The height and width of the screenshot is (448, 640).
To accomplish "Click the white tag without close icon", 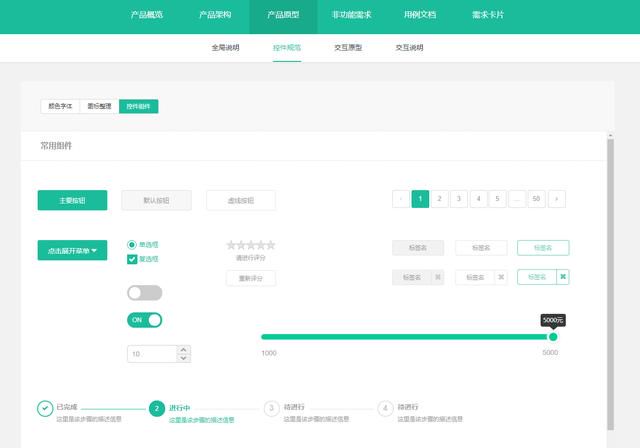I will [481, 248].
